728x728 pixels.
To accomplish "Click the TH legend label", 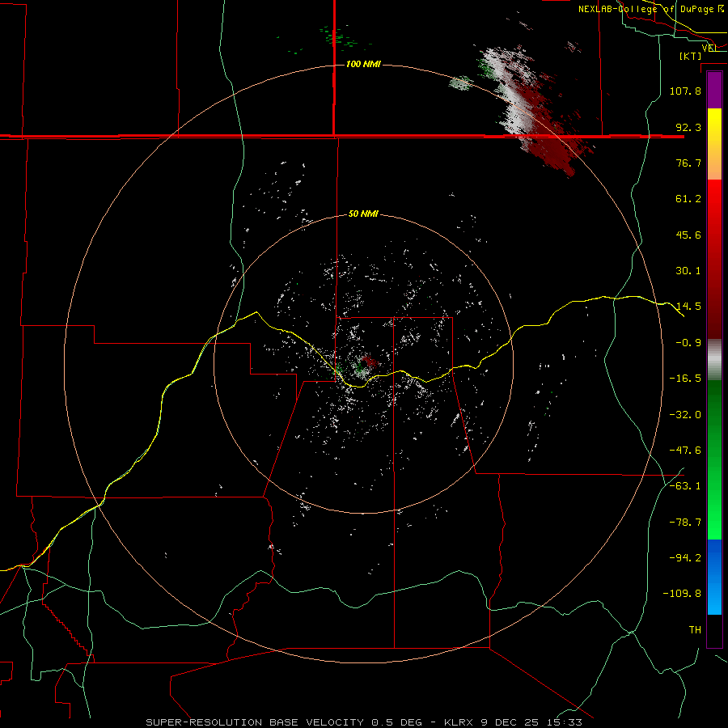I will (x=695, y=629).
